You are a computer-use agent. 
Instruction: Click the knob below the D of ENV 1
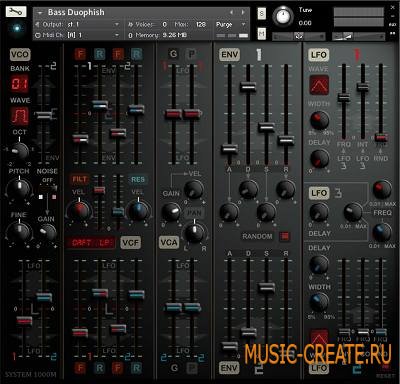248,189
